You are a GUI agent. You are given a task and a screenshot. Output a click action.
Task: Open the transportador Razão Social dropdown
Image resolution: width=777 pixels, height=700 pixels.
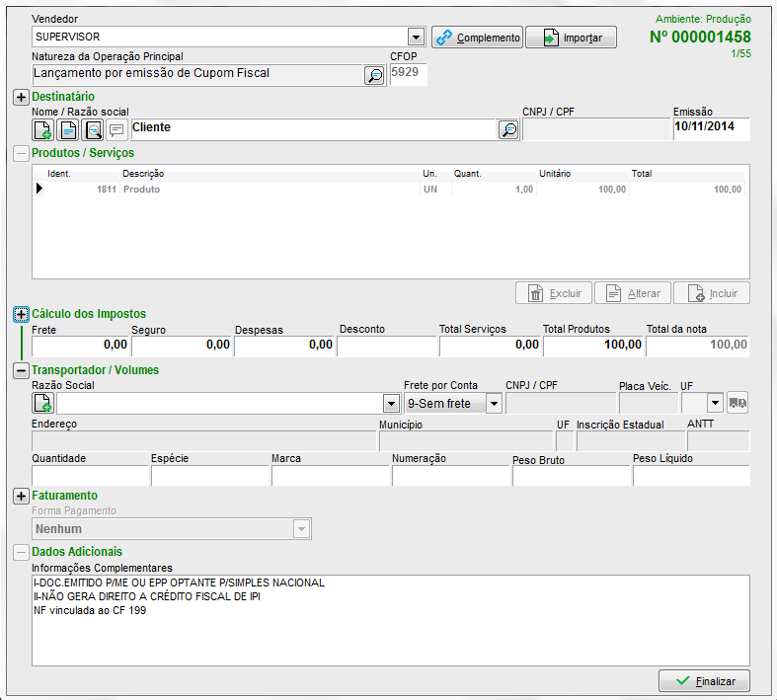pos(391,404)
